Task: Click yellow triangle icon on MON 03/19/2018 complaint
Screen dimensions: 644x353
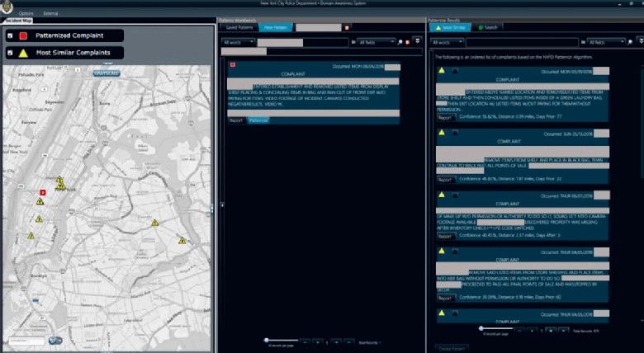Action: click(x=442, y=70)
